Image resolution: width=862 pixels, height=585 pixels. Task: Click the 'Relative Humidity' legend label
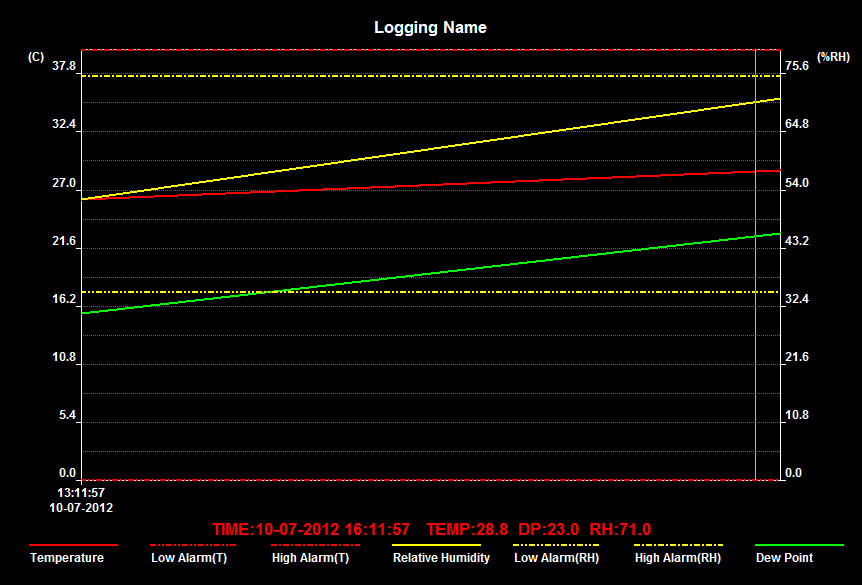tap(441, 558)
